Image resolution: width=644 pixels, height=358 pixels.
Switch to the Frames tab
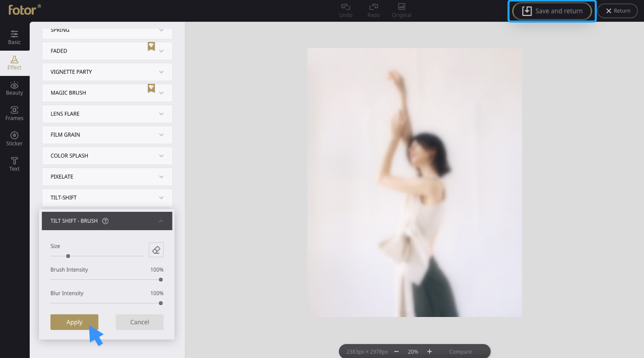pos(14,114)
